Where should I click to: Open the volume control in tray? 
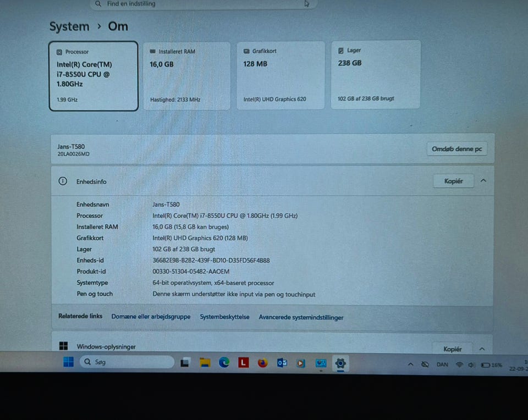pyautogui.click(x=471, y=365)
